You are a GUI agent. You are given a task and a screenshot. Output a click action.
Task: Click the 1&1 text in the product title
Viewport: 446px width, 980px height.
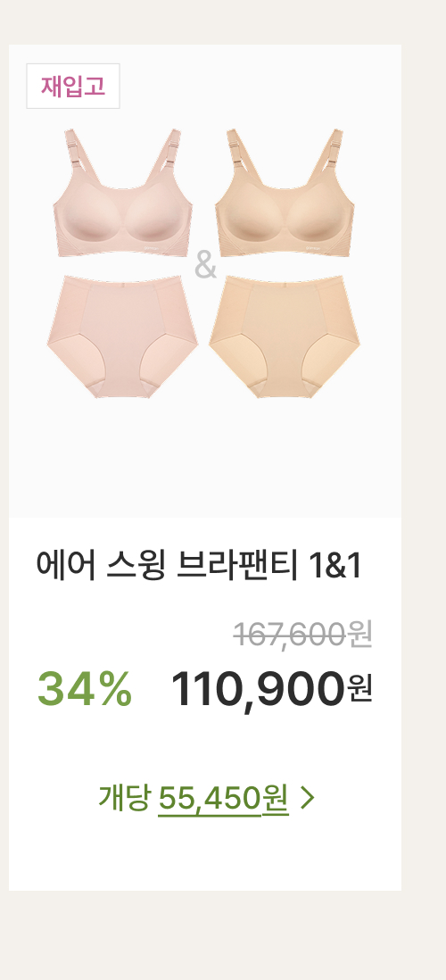(335, 566)
